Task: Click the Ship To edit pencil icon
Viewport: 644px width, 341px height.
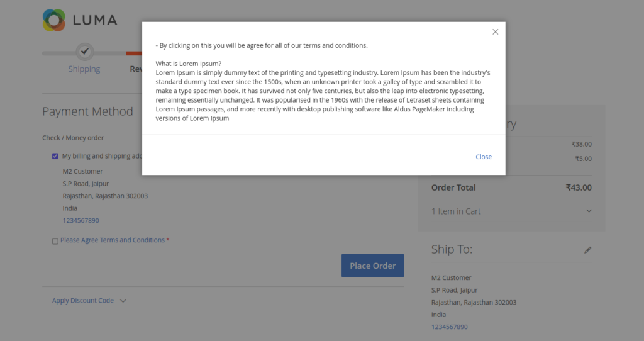Action: [587, 250]
